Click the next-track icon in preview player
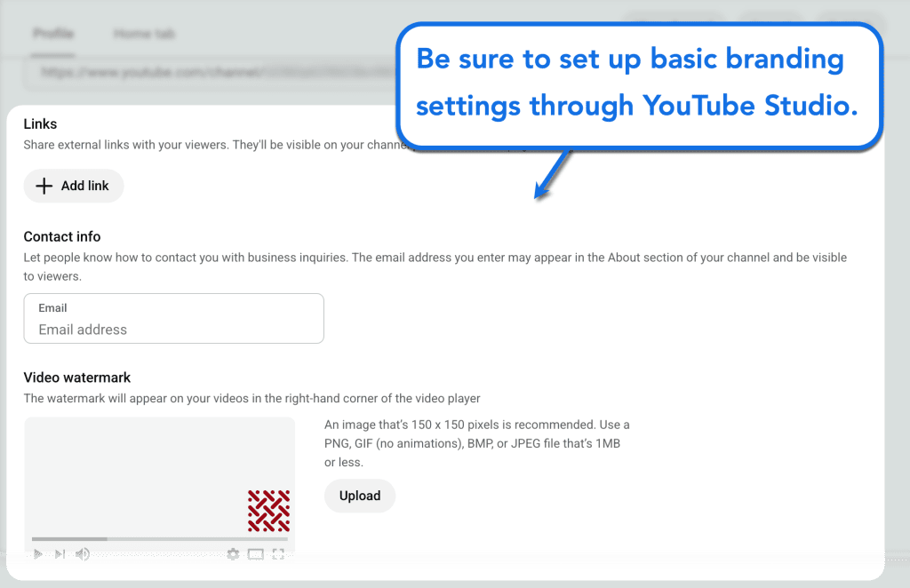 [60, 554]
